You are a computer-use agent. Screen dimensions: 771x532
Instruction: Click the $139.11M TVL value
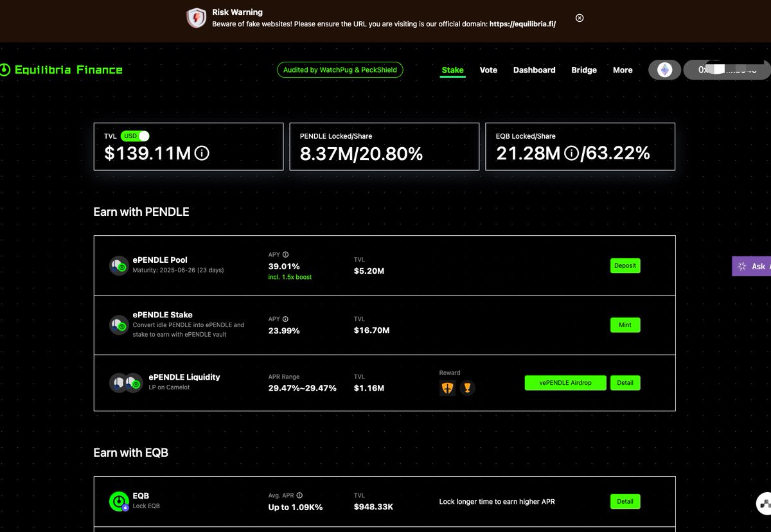click(148, 154)
